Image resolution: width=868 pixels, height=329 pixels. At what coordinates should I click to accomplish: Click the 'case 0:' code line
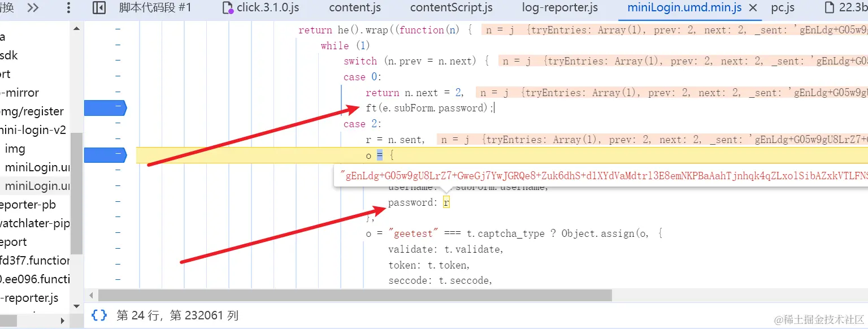[363, 77]
